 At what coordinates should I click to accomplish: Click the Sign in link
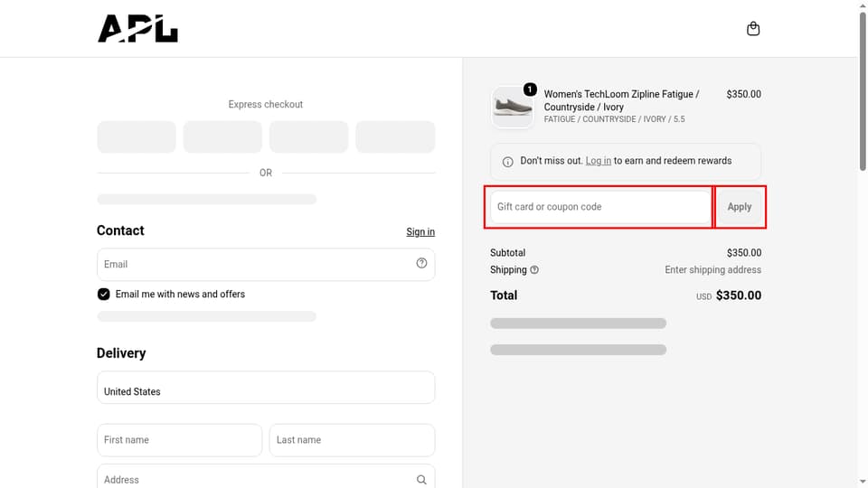420,232
